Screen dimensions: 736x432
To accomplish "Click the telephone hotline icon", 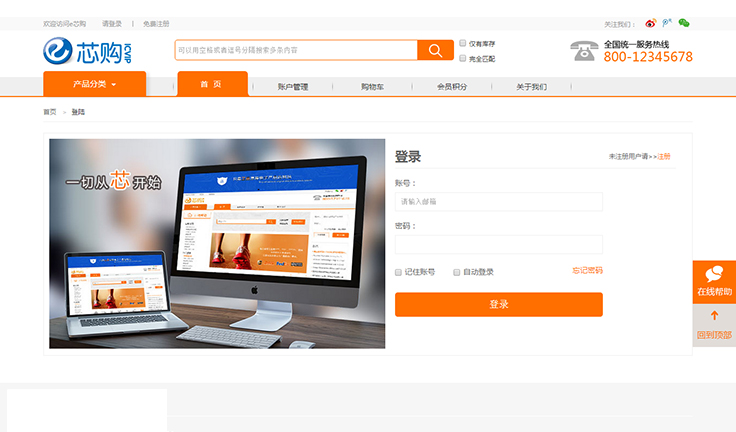I will [584, 51].
